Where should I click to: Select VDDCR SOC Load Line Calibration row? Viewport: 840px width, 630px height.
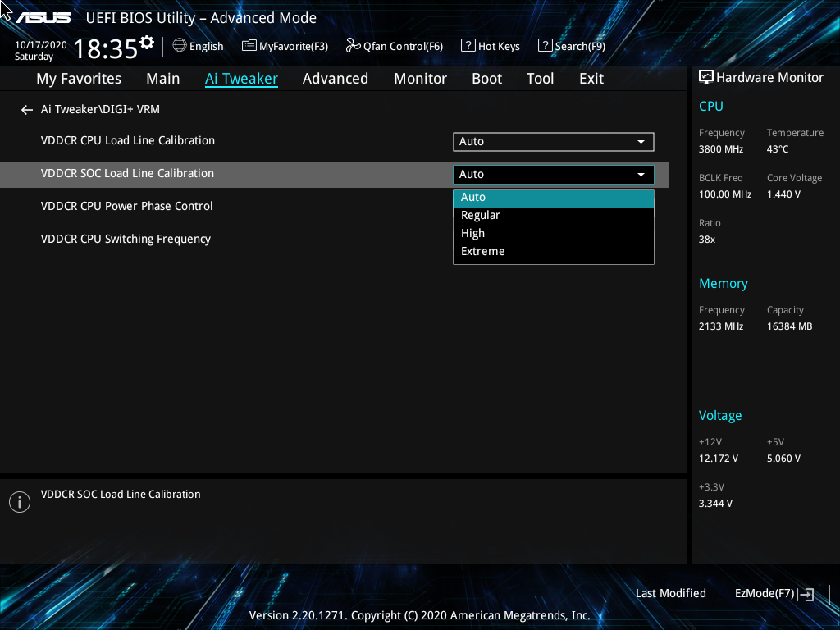tap(335, 174)
